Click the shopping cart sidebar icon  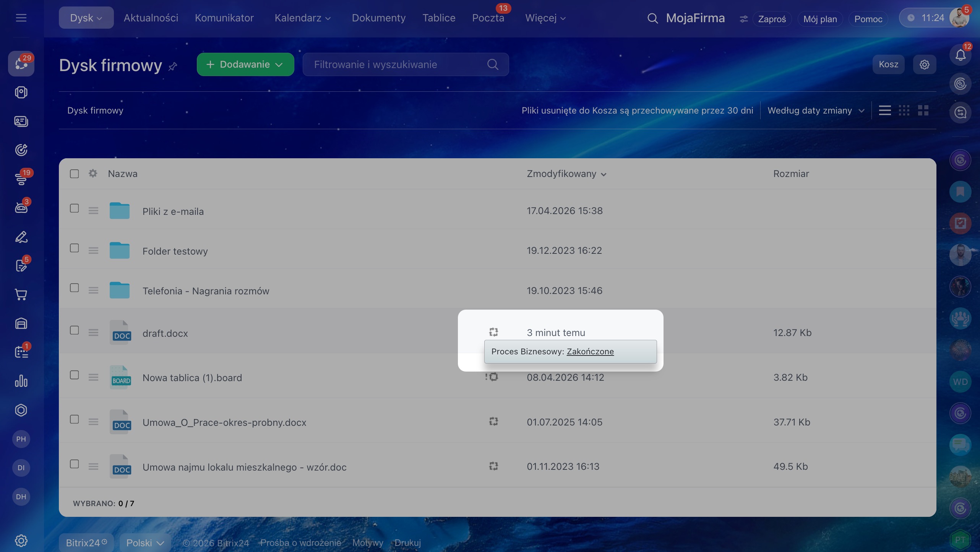click(21, 295)
